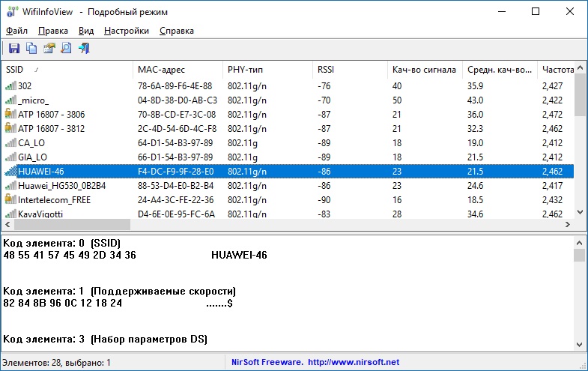Click RSSI value -70
Screen dimensions: 588x371
click(x=324, y=100)
